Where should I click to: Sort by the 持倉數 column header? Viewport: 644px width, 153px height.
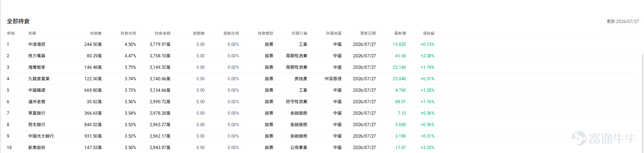pos(96,33)
